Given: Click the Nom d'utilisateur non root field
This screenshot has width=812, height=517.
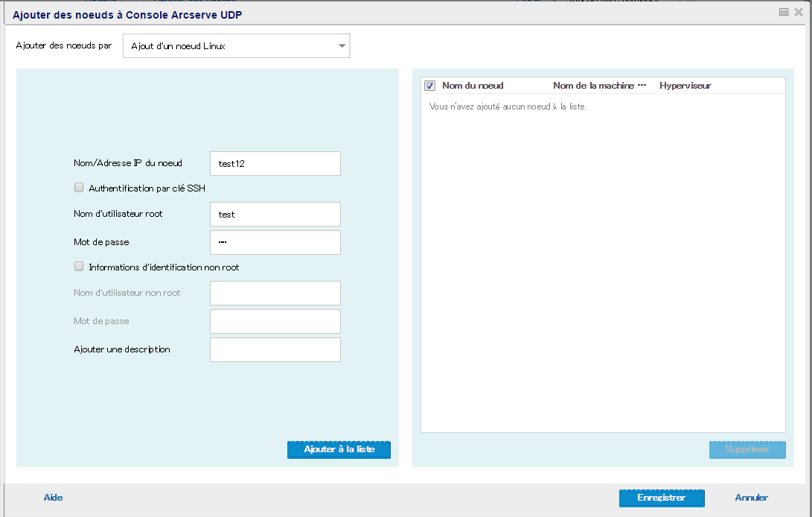Looking at the screenshot, I should [275, 293].
